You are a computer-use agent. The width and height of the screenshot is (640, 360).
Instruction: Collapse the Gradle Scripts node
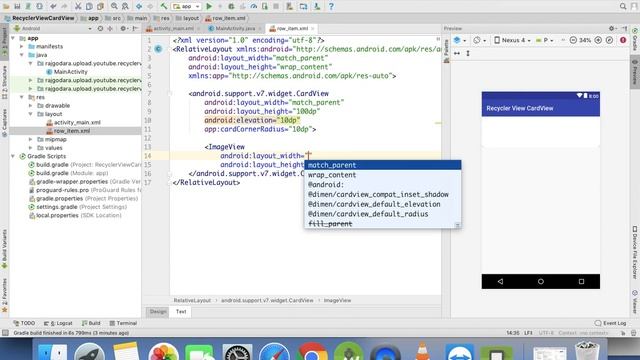(13, 156)
